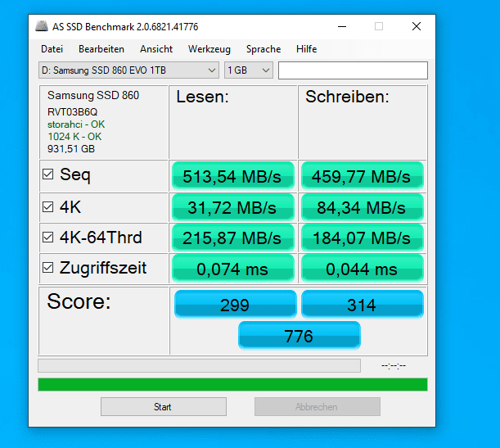Click the Abbrechen button

[318, 406]
